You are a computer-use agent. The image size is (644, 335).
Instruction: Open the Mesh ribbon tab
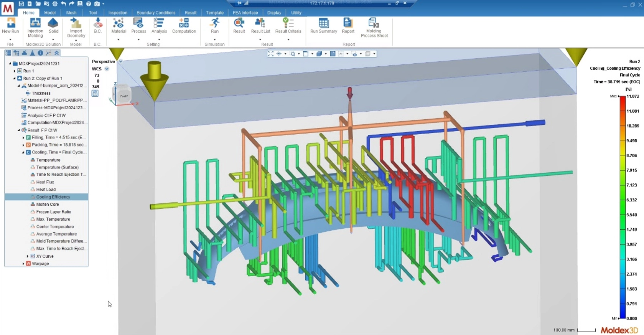71,13
